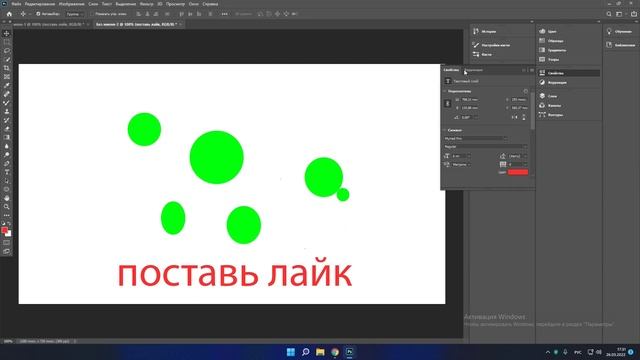Select the Ellipse shape tool
640x360 pixels.
pos(7,189)
